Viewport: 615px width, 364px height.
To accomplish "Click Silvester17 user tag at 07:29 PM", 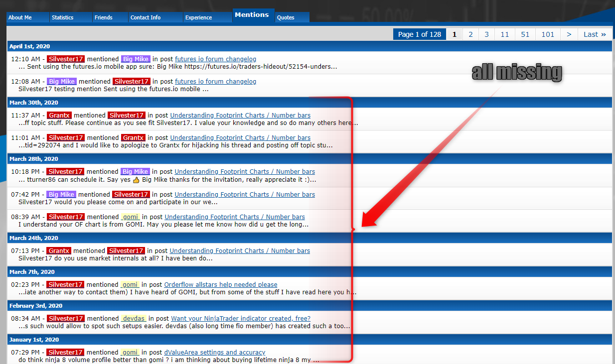I will coord(66,352).
